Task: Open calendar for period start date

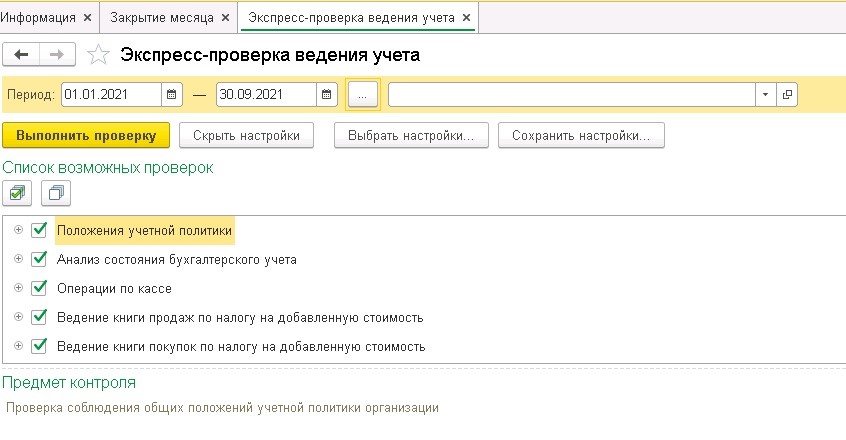Action: point(172,94)
